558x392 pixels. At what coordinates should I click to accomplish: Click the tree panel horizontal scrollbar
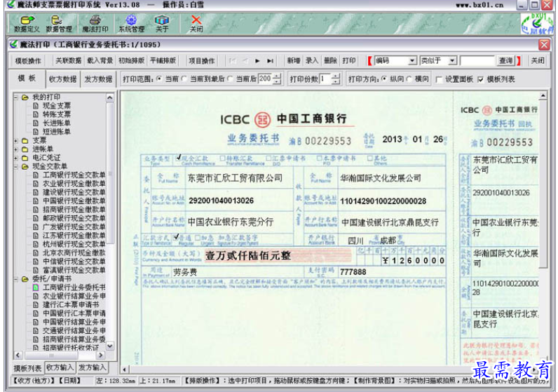59,355
